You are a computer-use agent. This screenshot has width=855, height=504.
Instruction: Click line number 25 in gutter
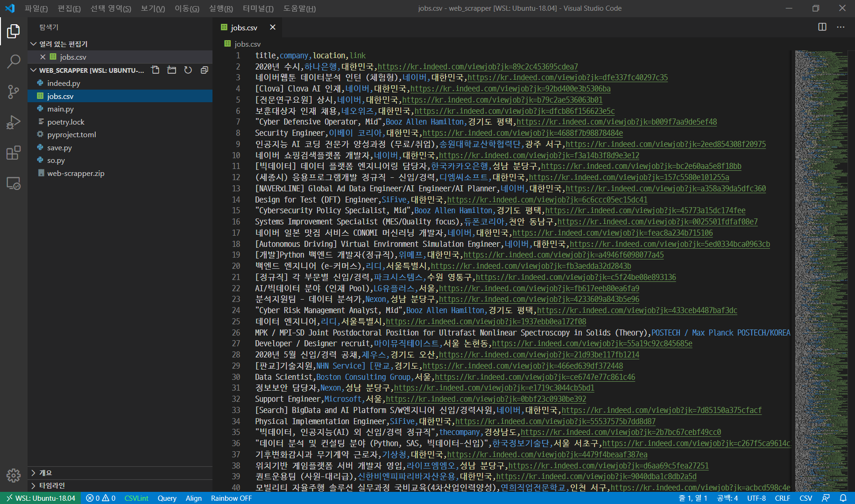236,322
